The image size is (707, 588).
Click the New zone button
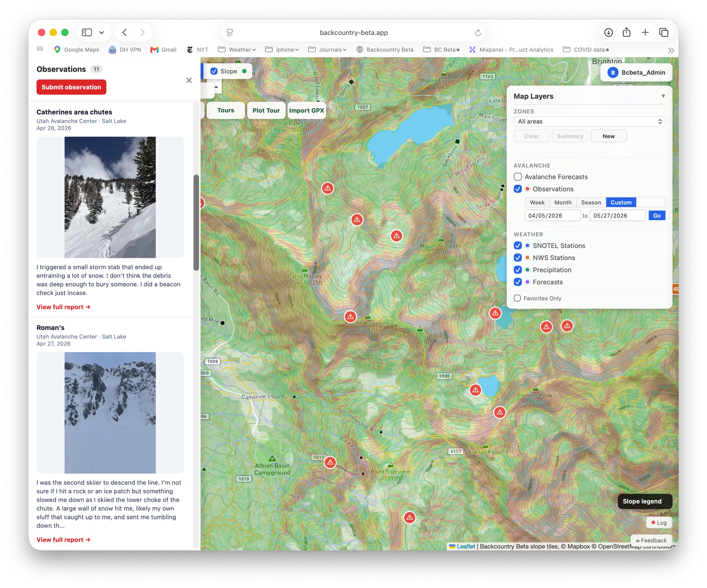[608, 136]
